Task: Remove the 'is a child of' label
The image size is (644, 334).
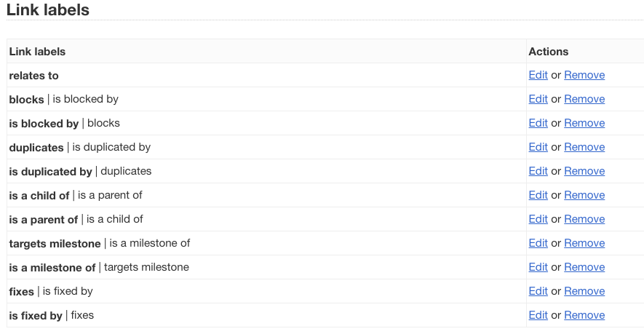Action: pyautogui.click(x=584, y=195)
